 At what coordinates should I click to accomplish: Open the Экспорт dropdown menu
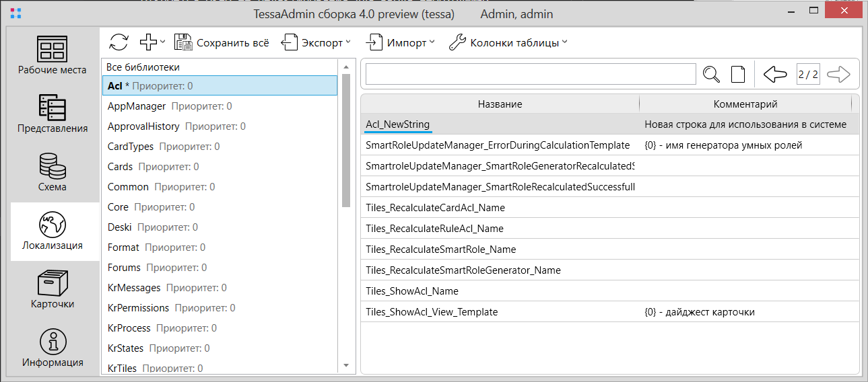point(316,42)
